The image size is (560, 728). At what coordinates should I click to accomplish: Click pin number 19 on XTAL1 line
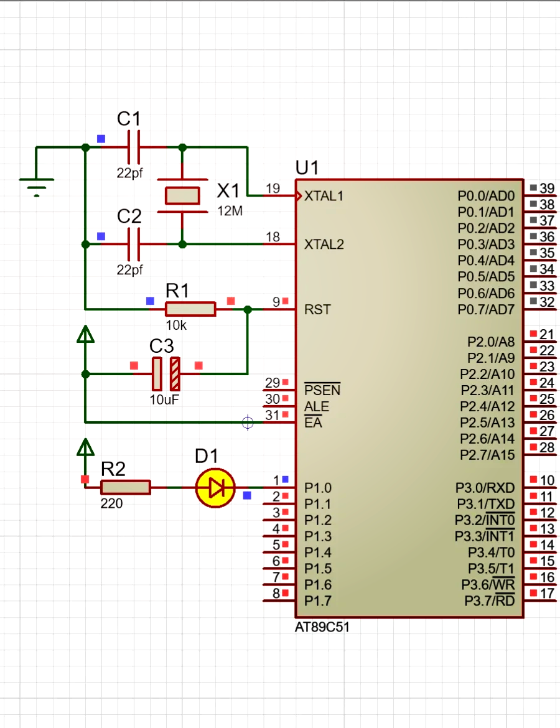pyautogui.click(x=273, y=188)
